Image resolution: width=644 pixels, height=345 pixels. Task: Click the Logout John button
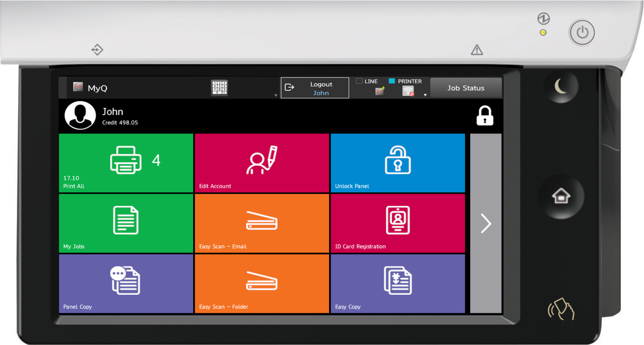coord(315,88)
